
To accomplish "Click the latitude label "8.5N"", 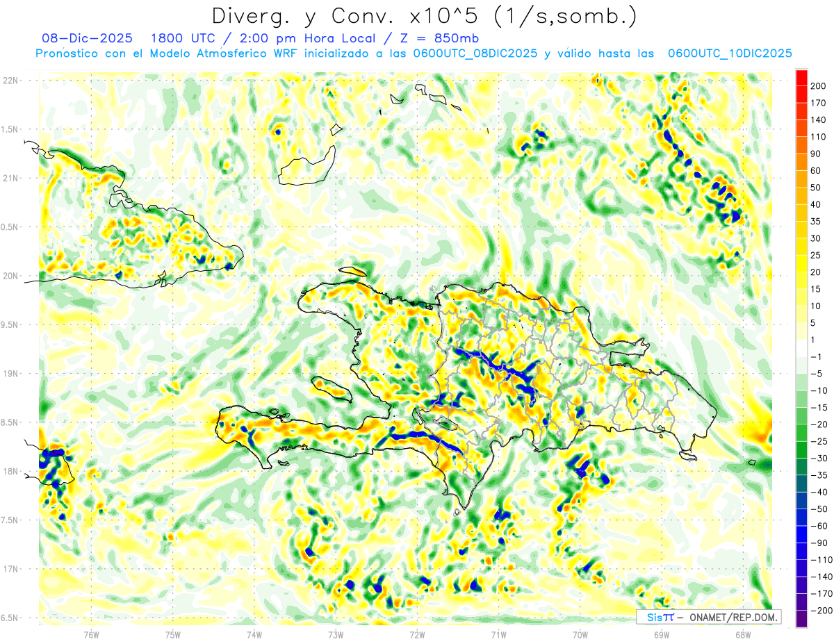I will pyautogui.click(x=10, y=422).
